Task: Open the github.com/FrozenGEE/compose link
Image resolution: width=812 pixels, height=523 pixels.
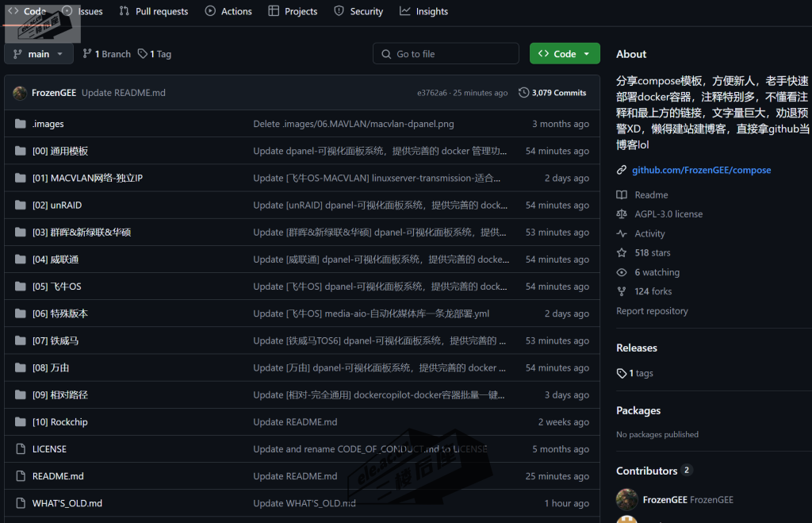Action: pos(701,170)
